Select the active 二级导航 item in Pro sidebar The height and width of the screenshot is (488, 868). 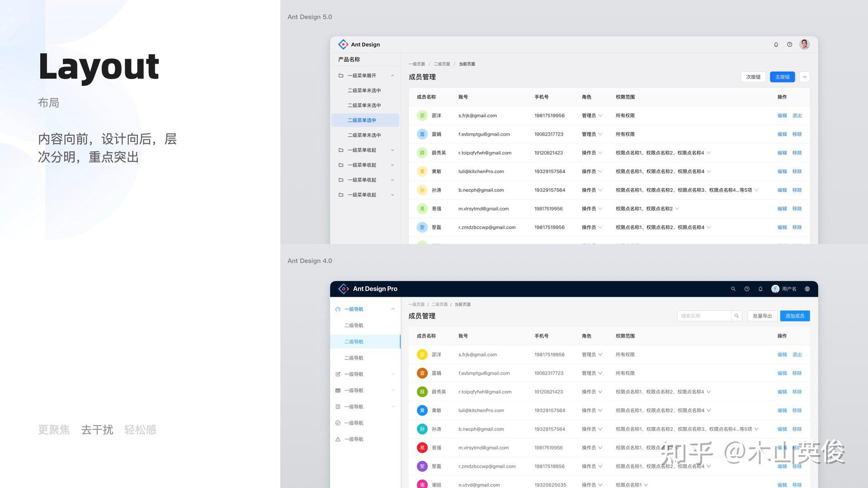pyautogui.click(x=354, y=342)
